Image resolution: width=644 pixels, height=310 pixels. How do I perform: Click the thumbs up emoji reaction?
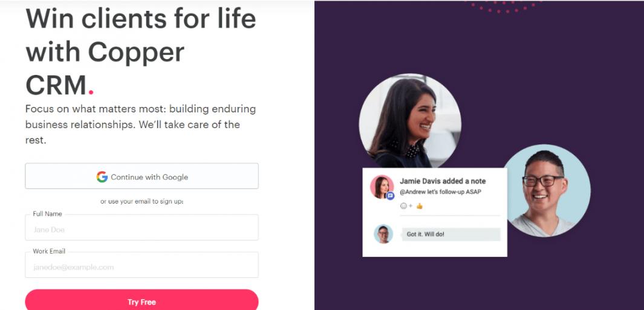pos(419,205)
